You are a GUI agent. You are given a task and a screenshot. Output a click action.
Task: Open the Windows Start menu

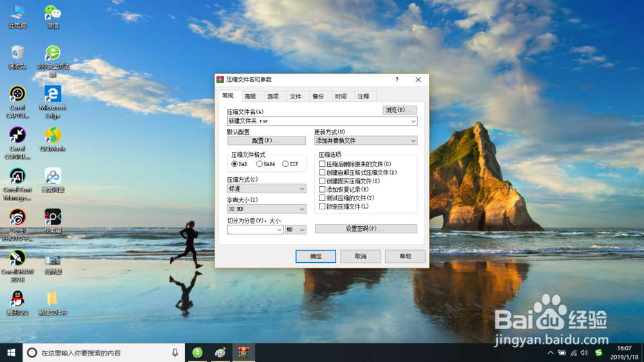coord(11,352)
